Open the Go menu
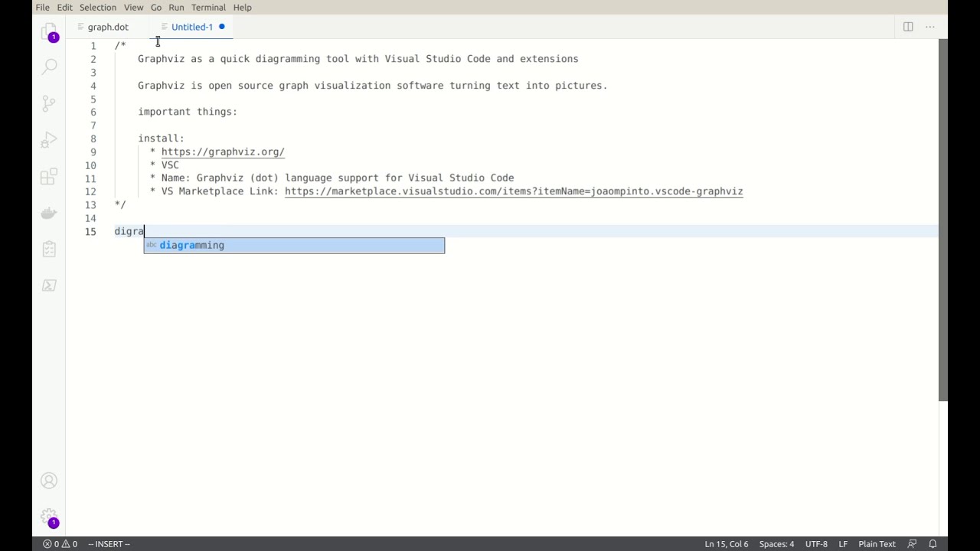This screenshot has width=980, height=551. (x=156, y=7)
